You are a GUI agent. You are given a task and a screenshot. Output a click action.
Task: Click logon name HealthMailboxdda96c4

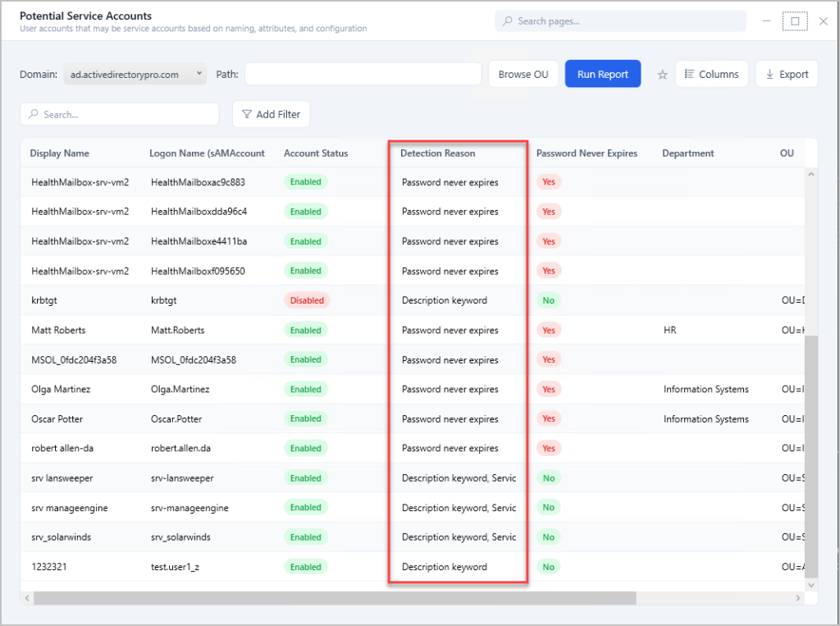coord(199,212)
